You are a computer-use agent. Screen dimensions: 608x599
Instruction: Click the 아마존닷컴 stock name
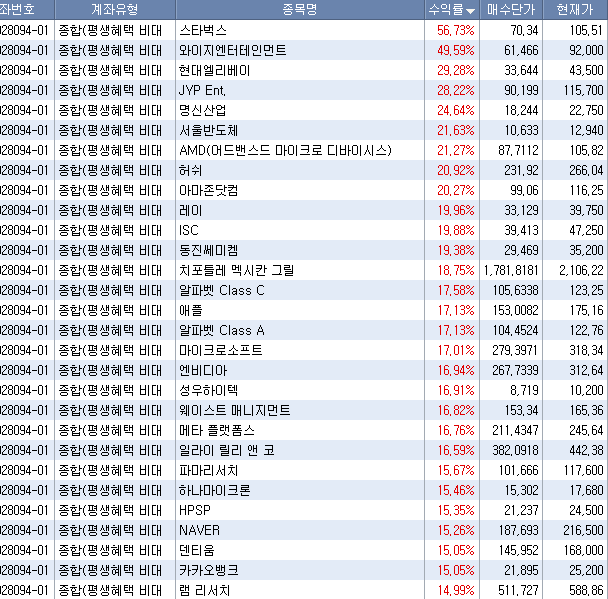[x=208, y=190]
